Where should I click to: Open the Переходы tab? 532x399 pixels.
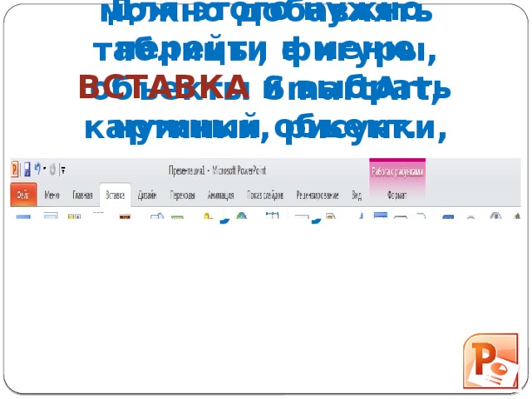point(182,195)
